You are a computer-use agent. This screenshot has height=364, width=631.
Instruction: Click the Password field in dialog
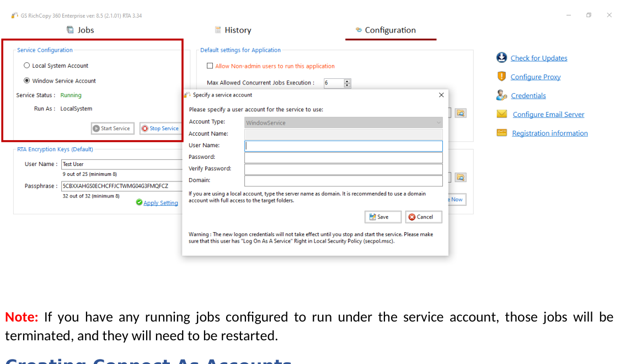coord(343,157)
